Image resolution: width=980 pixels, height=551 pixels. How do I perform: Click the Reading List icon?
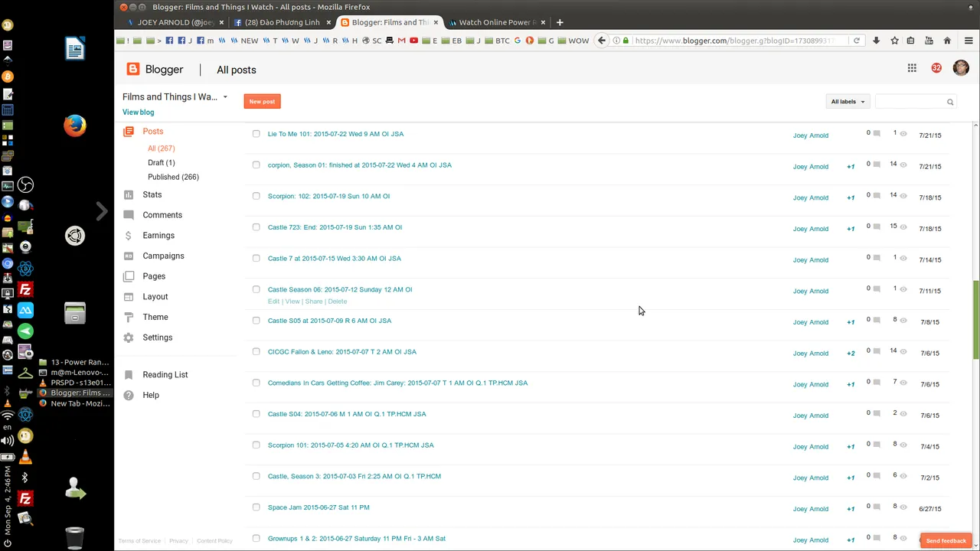[129, 375]
